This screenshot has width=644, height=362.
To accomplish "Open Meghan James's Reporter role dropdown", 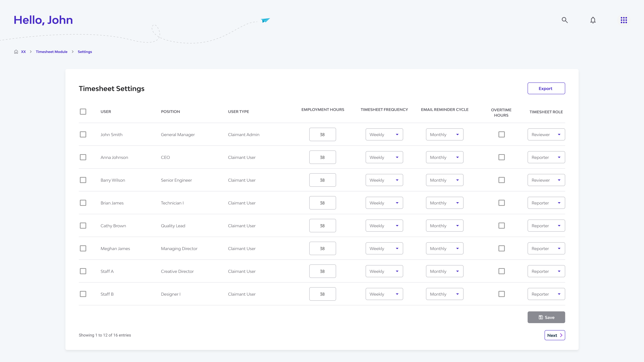I will coord(546,248).
